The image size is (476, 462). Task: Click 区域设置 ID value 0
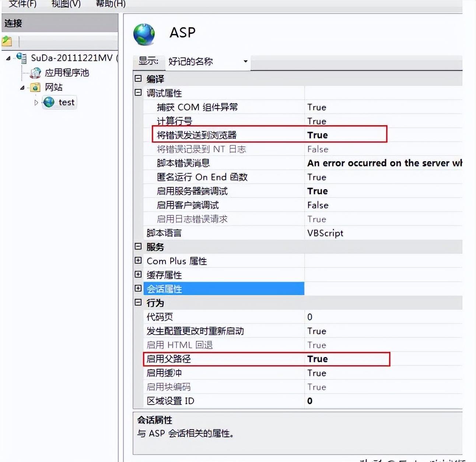tap(310, 401)
